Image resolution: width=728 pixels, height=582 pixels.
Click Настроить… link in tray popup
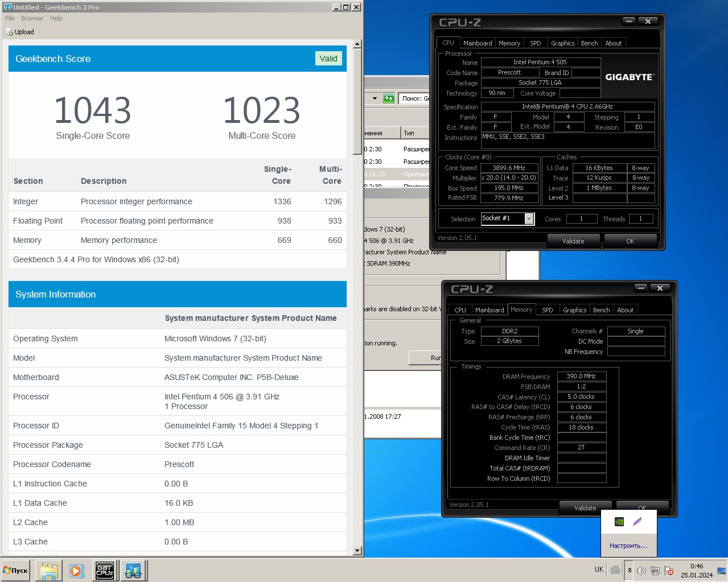click(628, 546)
